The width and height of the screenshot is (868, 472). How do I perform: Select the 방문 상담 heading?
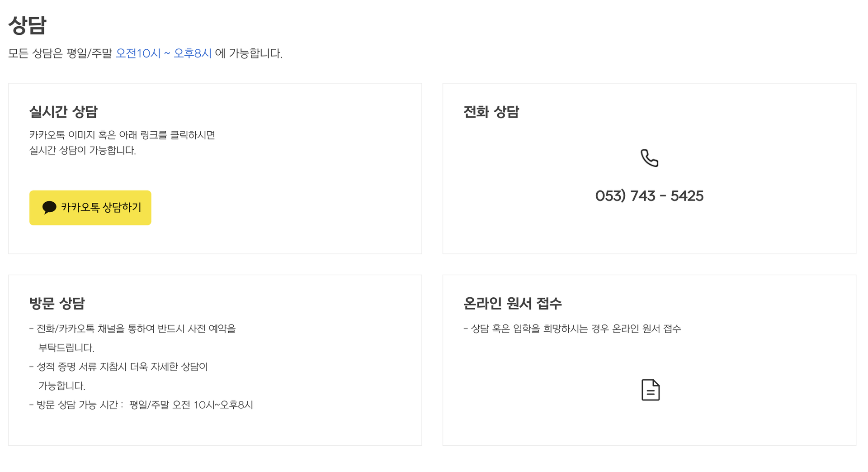pos(57,303)
